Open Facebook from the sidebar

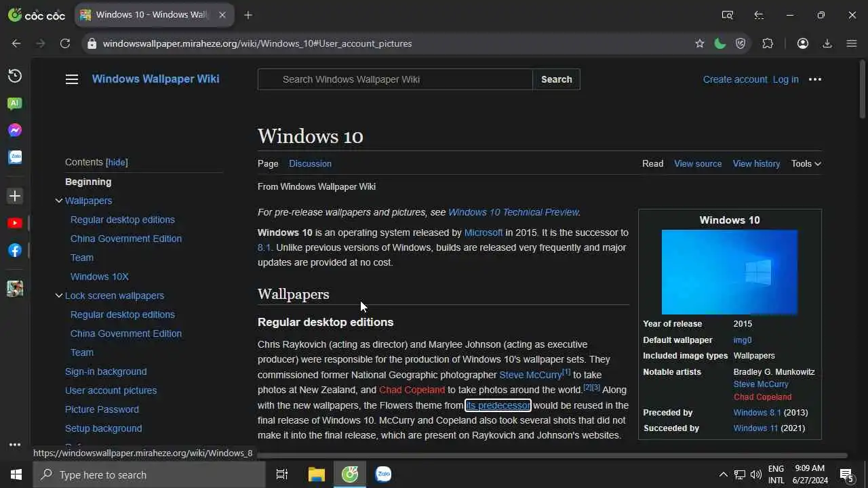coord(14,250)
